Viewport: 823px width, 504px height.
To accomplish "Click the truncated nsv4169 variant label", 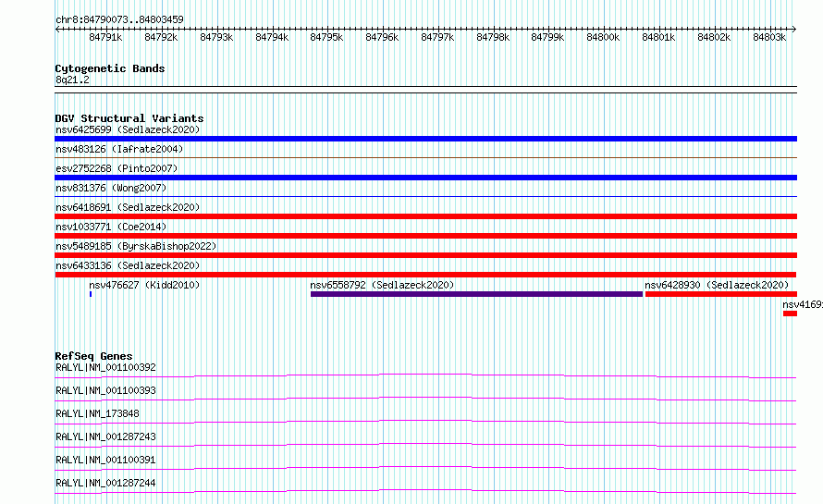I will [x=803, y=304].
